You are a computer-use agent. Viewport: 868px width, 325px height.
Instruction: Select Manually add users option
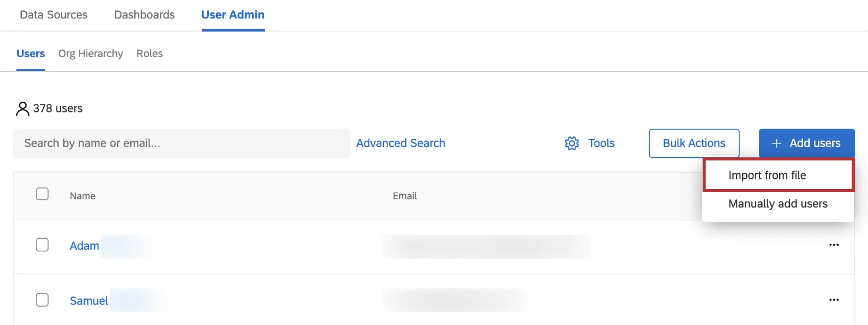(777, 203)
